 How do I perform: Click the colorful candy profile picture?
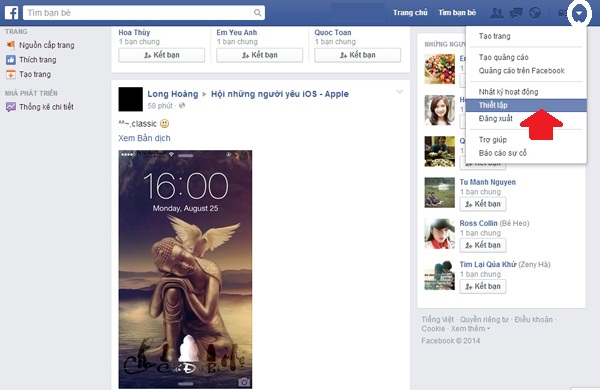click(x=440, y=69)
